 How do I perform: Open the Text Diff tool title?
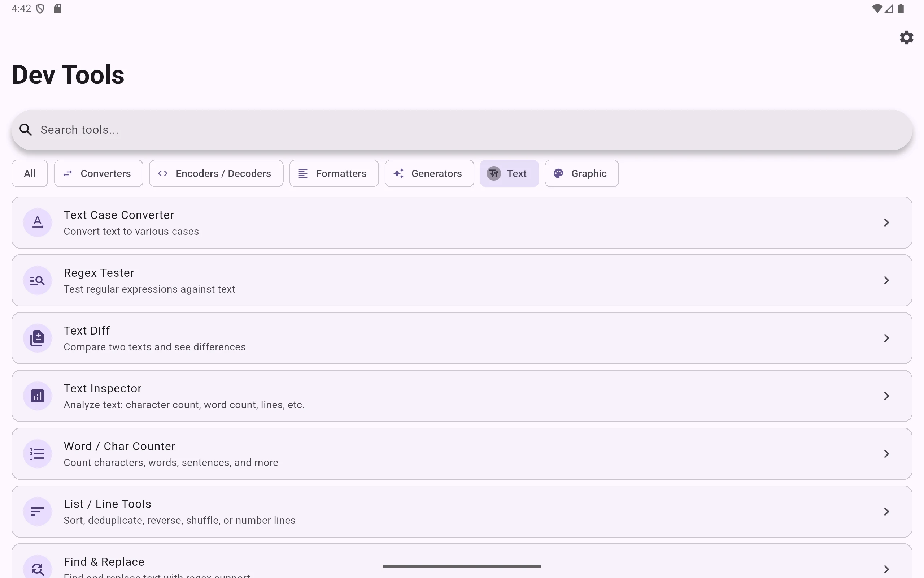(x=87, y=331)
